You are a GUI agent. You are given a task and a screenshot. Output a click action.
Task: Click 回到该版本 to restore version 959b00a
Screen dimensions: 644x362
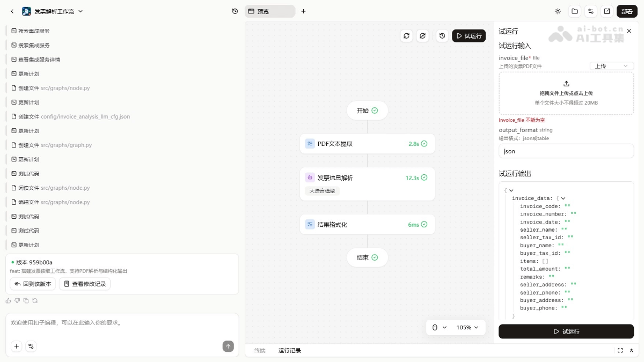click(x=33, y=284)
